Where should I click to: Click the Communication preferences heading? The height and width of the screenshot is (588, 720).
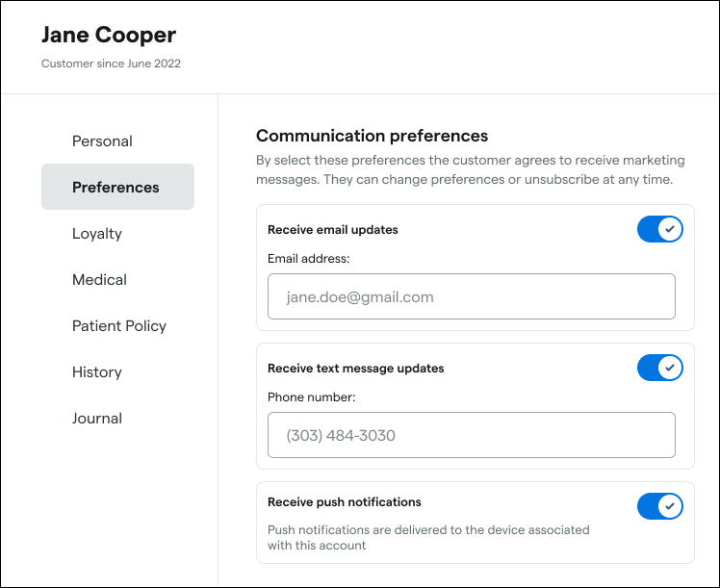pos(372,136)
